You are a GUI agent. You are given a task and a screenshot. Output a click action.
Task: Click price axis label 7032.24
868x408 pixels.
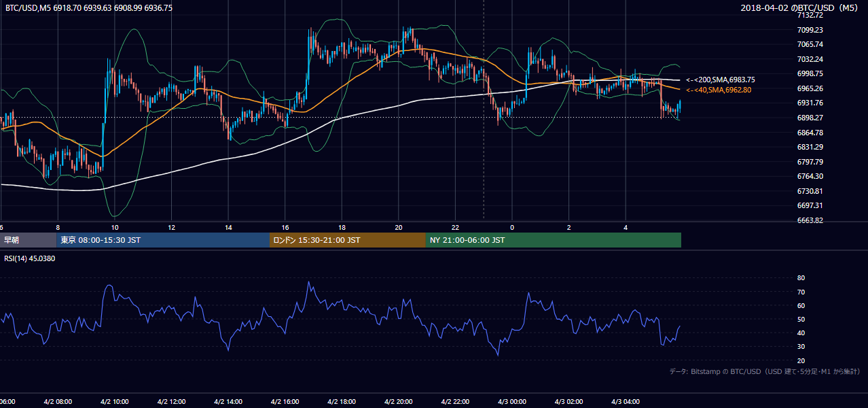[810, 59]
